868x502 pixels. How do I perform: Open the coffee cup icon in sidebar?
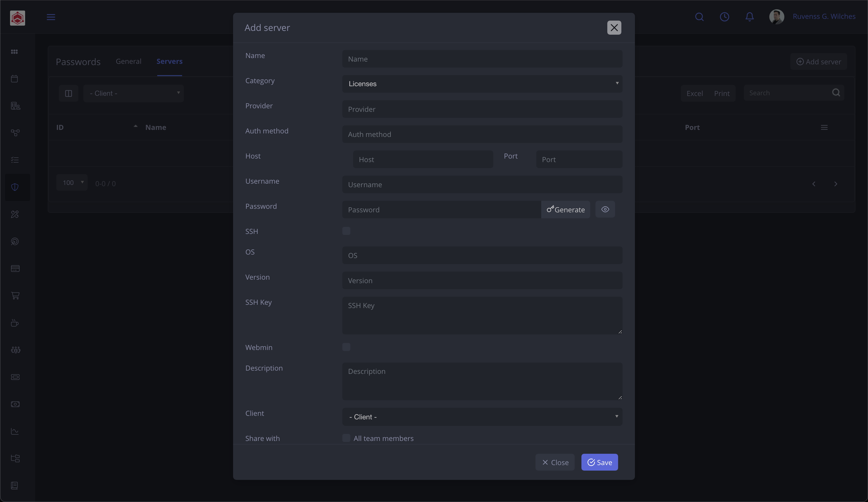15,323
